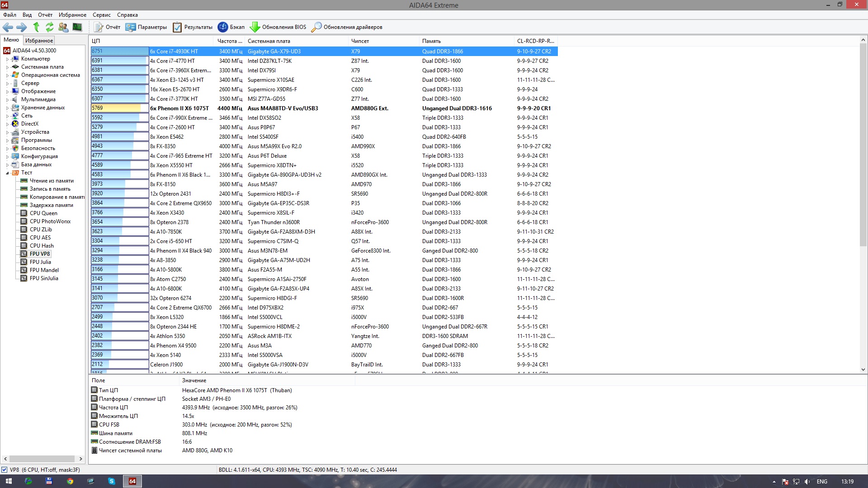Screen dimensions: 868x488
Task: Select the CPU Queen benchmark
Action: [43, 213]
